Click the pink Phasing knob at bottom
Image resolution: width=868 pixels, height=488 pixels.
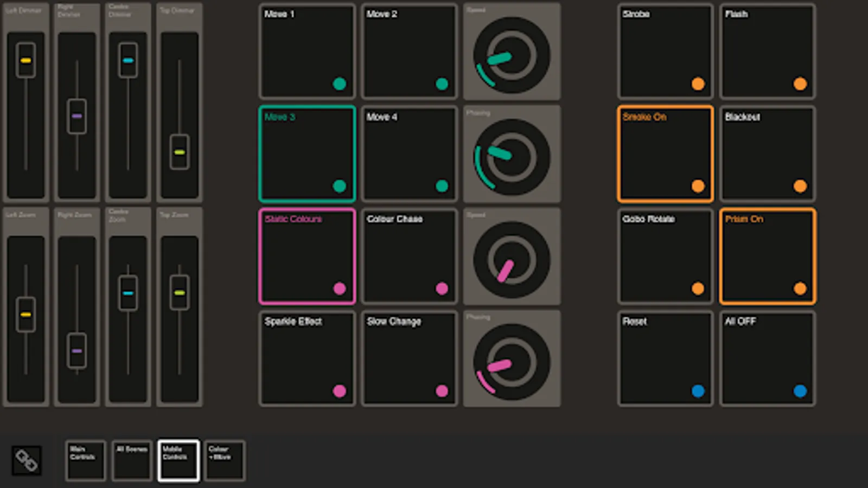[x=510, y=358]
